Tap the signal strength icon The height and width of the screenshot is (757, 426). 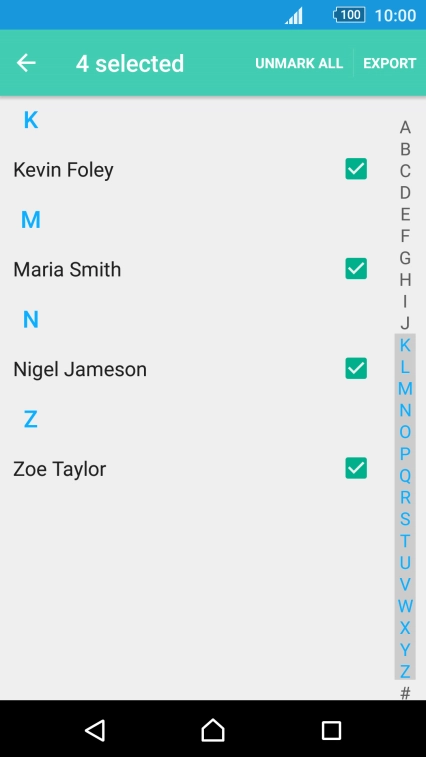pos(294,15)
